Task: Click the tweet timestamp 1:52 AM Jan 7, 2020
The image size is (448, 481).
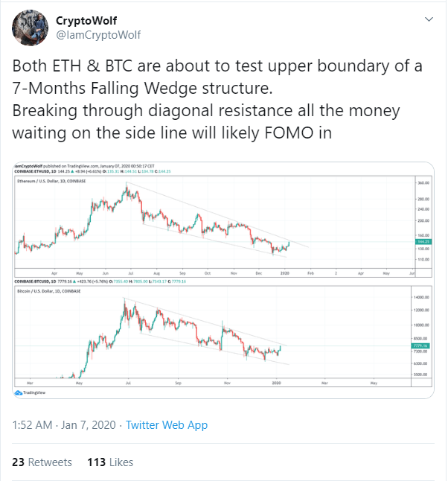Action: [64, 425]
